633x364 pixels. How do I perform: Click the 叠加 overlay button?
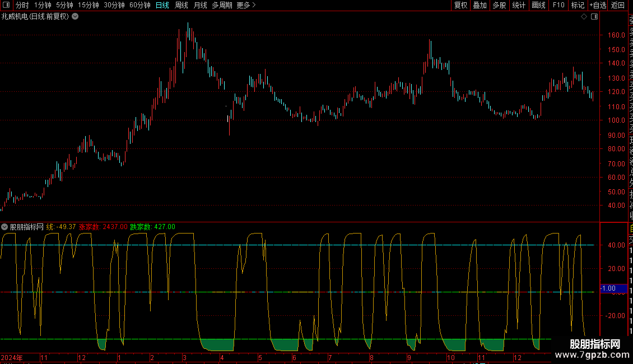[480, 5]
